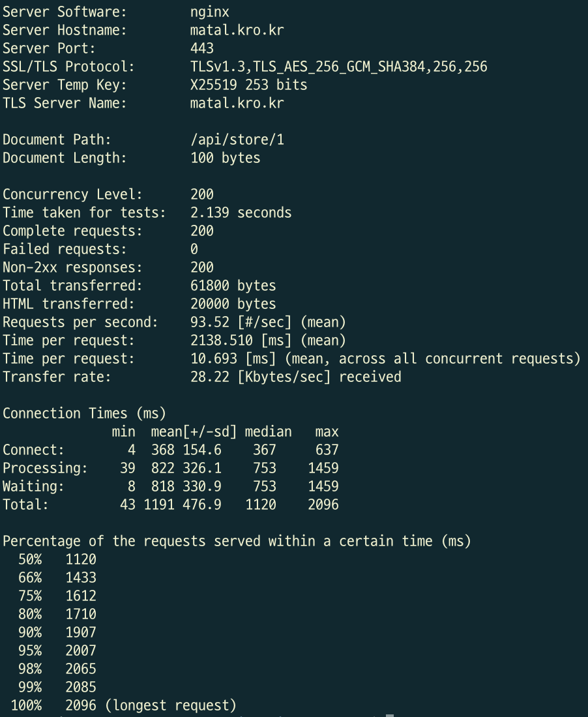Viewport: 588px width, 717px height.
Task: Click the 61800 bytes total transferred value
Action: (x=233, y=285)
